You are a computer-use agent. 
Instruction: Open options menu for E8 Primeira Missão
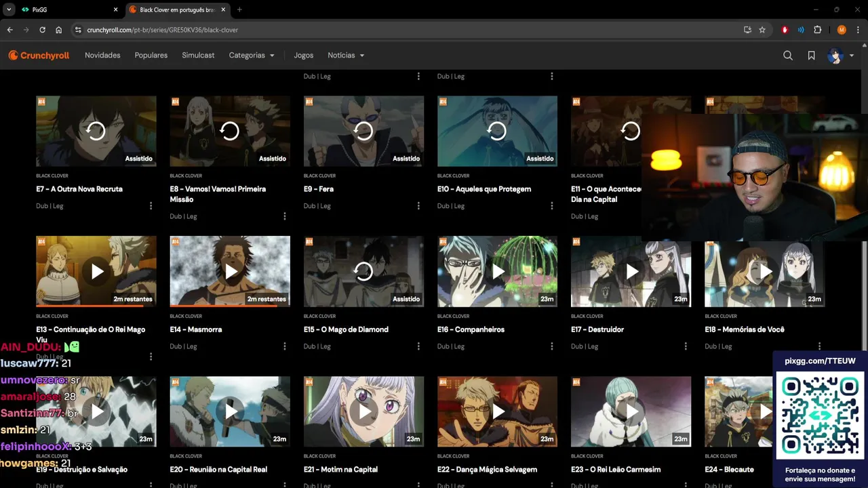pyautogui.click(x=284, y=216)
